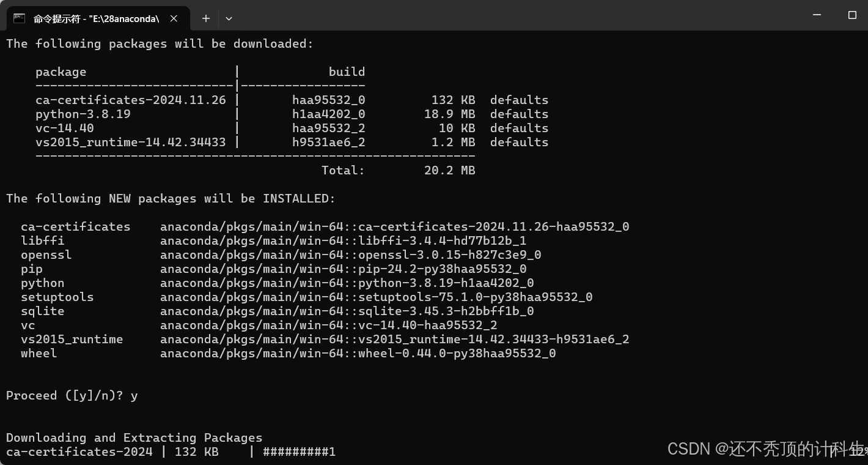Viewport: 868px width, 465px height.
Task: Click the Downloading and Extracting Packages heading
Action: tap(134, 437)
